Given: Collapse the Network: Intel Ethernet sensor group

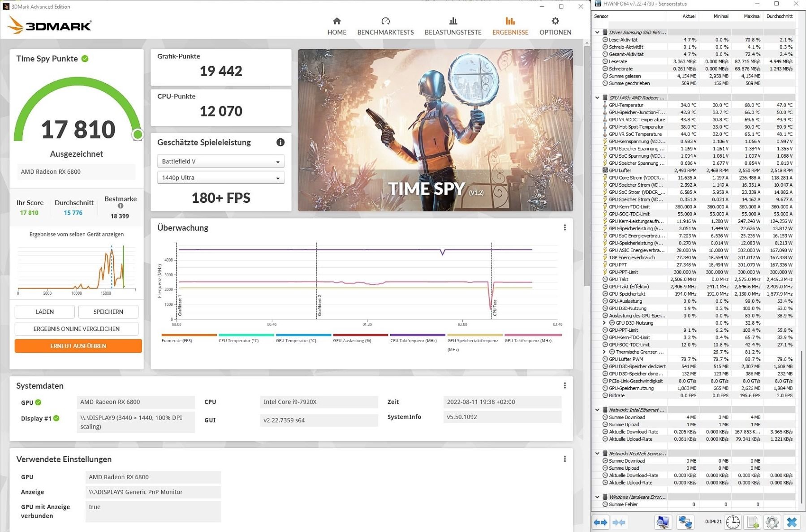Looking at the screenshot, I should [597, 410].
